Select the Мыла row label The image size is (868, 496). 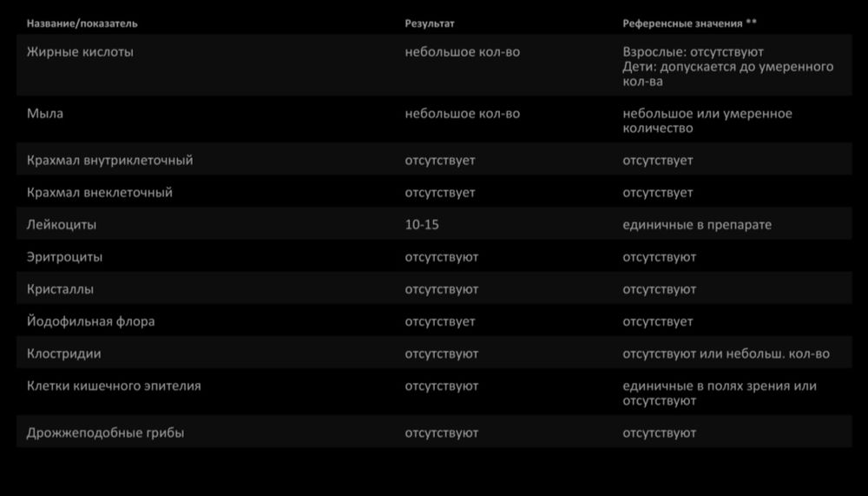45,114
